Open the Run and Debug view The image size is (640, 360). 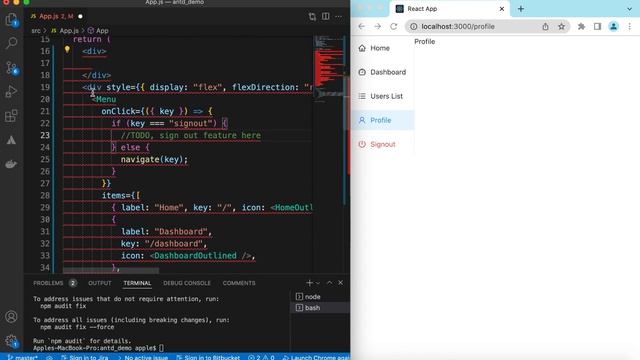coord(11,91)
